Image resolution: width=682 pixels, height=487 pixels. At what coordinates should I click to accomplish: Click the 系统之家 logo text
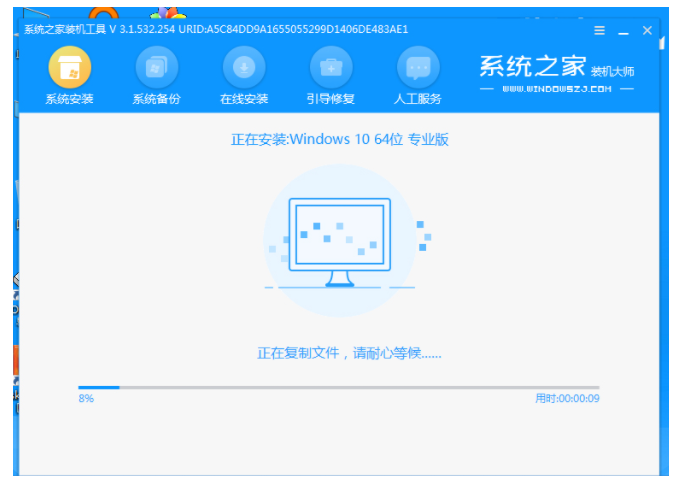click(533, 67)
